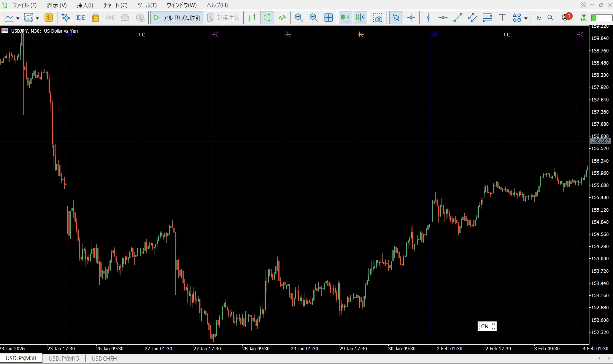Add a Fibonacci retracement tool

pyautogui.click(x=488, y=17)
